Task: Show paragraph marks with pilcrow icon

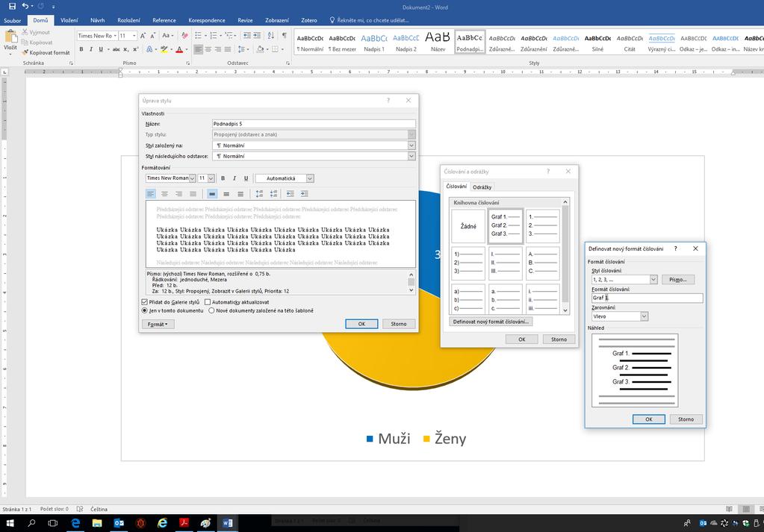Action: click(284, 36)
